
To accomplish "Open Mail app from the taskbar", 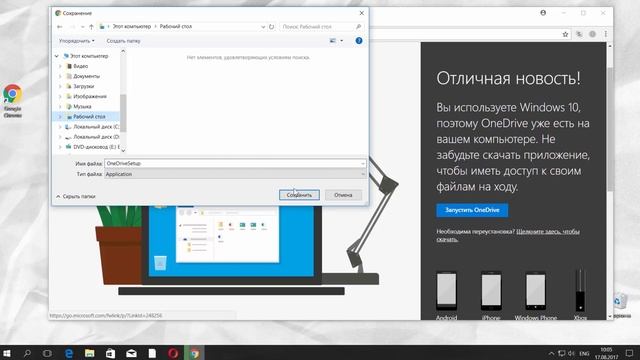I will [131, 353].
